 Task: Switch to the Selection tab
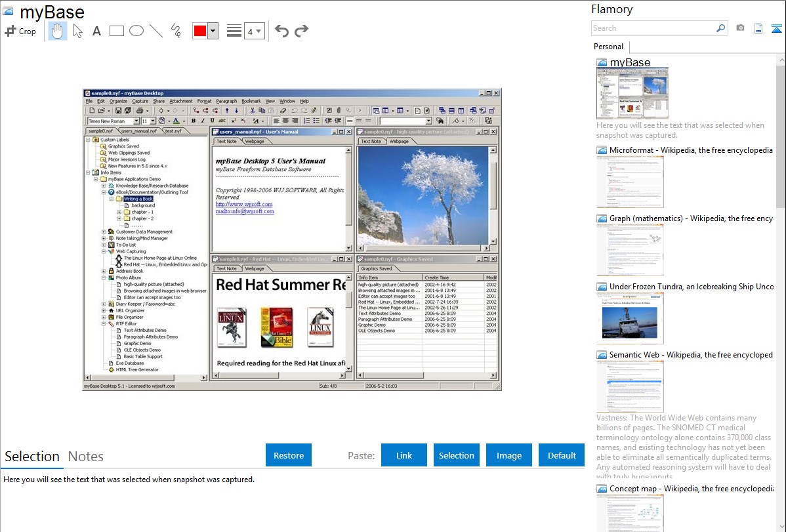(32, 457)
